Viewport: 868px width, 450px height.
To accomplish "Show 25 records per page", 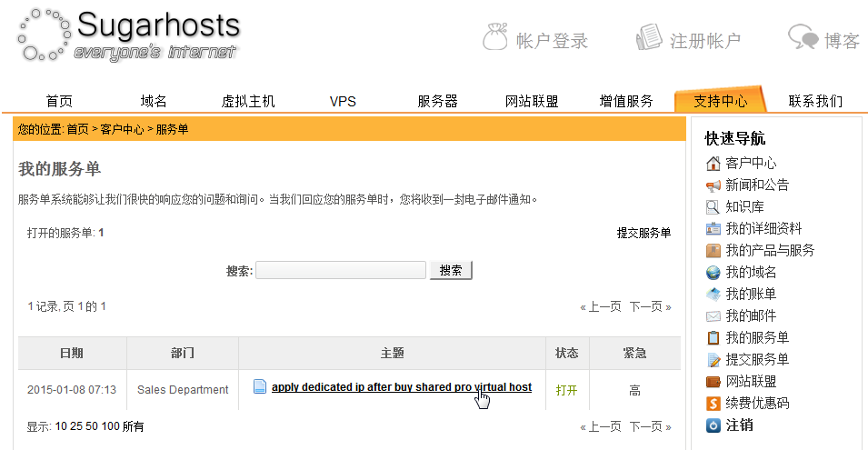I will click(x=76, y=426).
